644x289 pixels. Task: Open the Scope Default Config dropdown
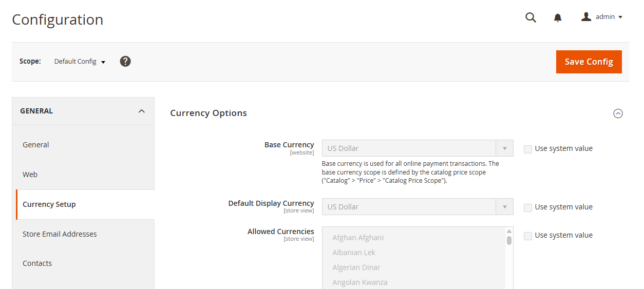(80, 62)
